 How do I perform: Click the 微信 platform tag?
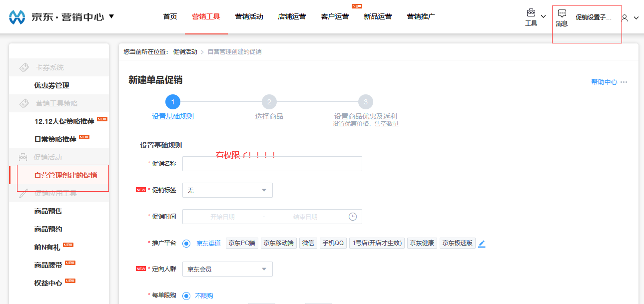(x=308, y=243)
